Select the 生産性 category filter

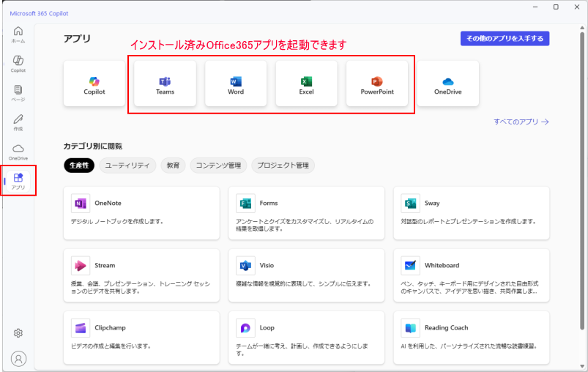[x=78, y=165]
